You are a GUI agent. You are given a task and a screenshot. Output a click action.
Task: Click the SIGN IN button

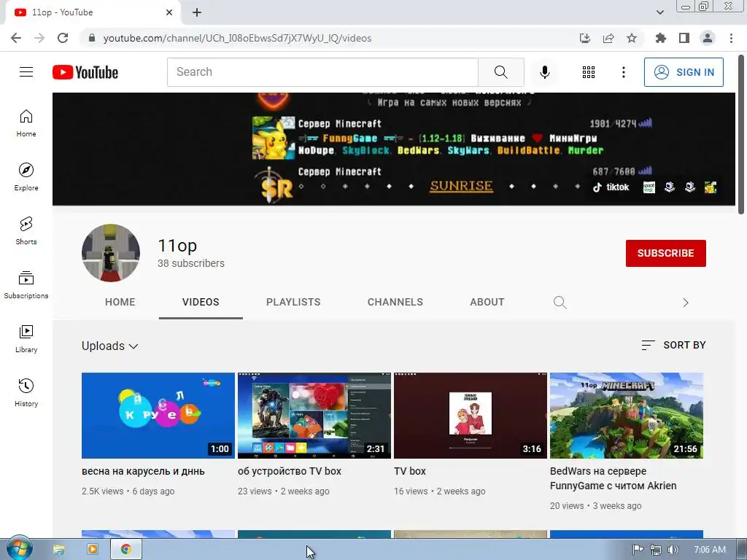point(684,72)
